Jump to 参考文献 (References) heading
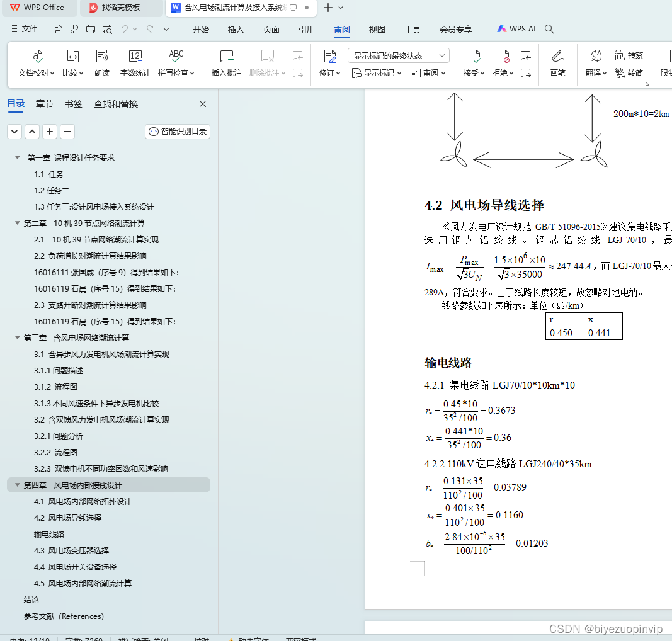Viewport: 672px width, 641px height. 64,616
